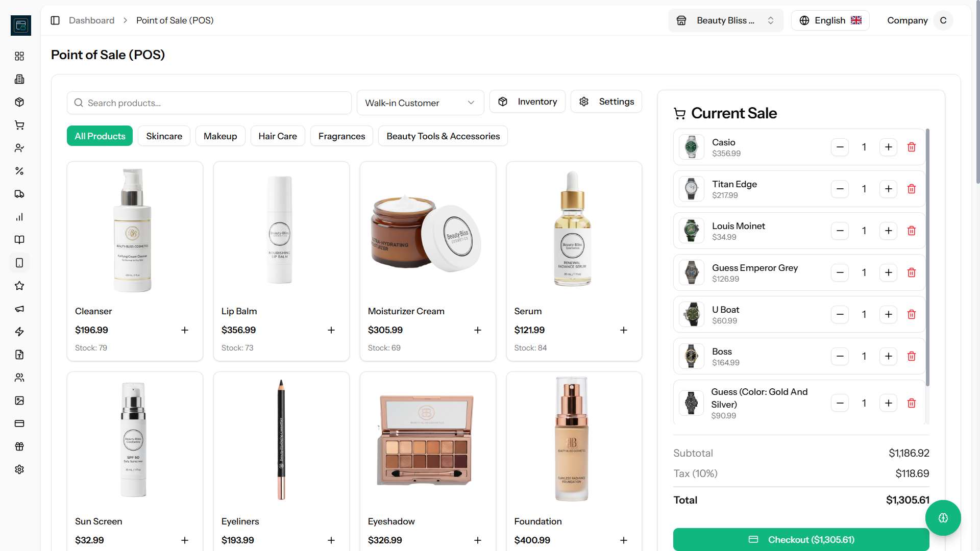Click the floating green assistant button

(x=943, y=518)
